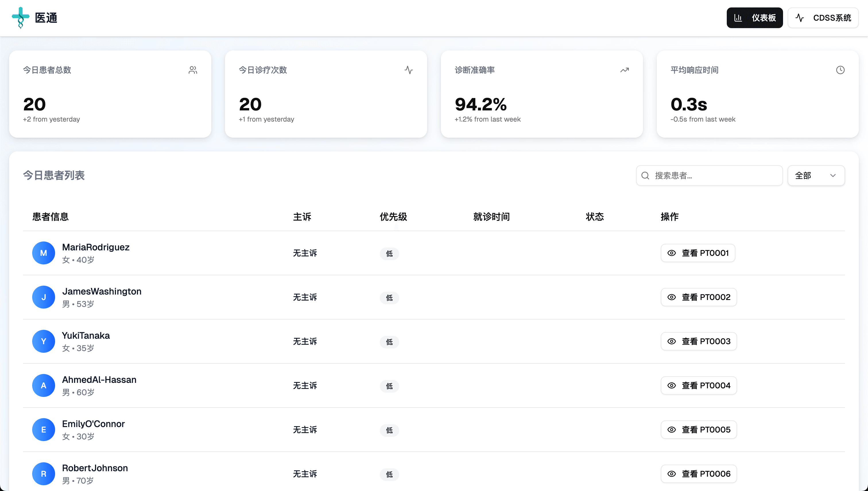Click the 低 priority badge for JamesWashington
The width and height of the screenshot is (868, 491).
(390, 298)
